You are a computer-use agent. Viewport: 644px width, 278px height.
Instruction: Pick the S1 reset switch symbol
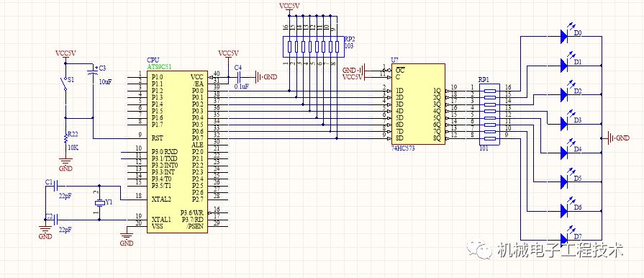(65, 84)
